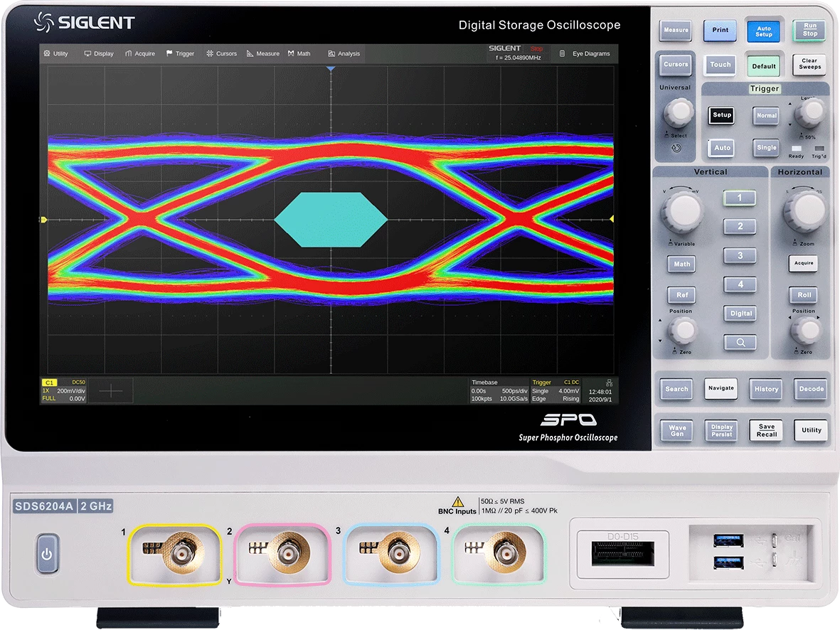Open the on-screen Measure menu
This screenshot has width=840, height=630.
[x=263, y=53]
